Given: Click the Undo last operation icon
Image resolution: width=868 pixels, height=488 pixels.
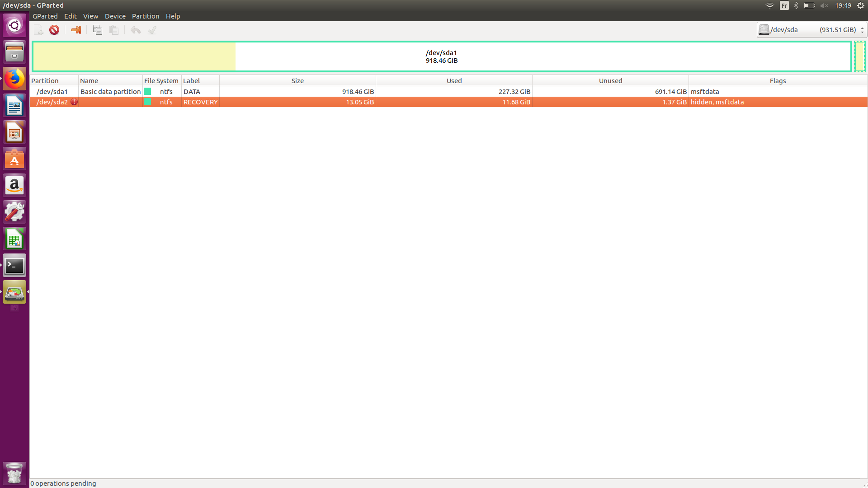Looking at the screenshot, I should pos(135,30).
